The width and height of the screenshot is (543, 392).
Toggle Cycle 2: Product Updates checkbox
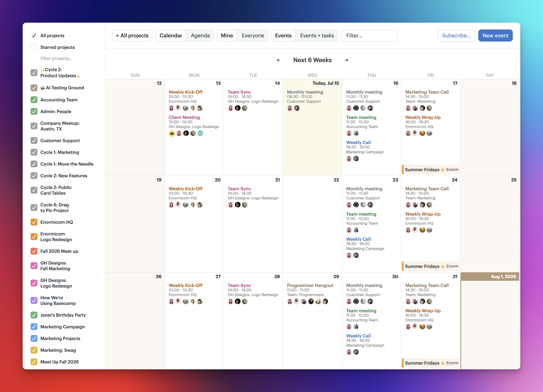pyautogui.click(x=34, y=73)
